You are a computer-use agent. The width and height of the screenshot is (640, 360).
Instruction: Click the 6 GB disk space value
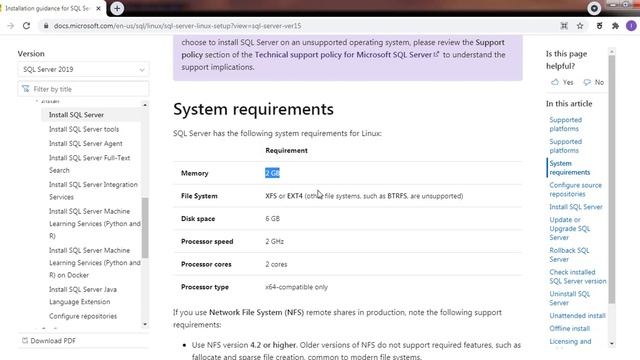point(272,219)
